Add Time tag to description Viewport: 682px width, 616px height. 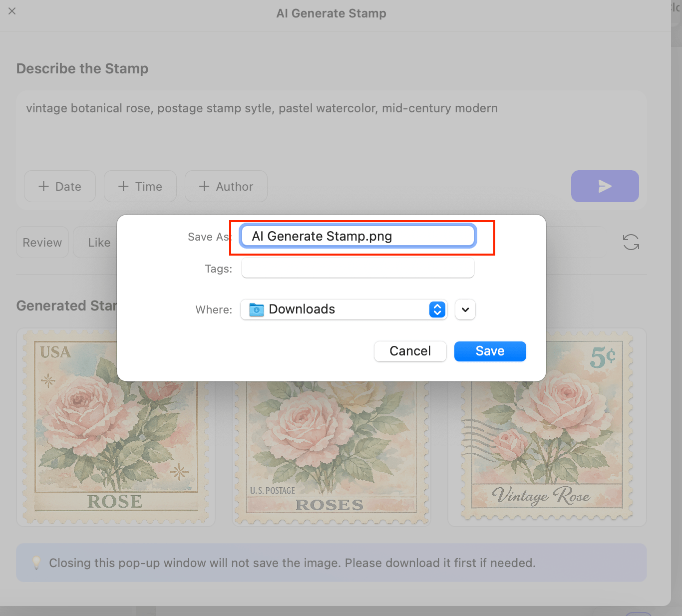click(x=140, y=186)
